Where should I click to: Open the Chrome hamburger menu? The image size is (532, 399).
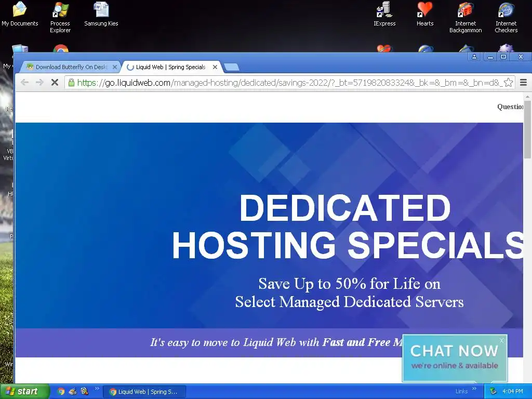[x=524, y=83]
